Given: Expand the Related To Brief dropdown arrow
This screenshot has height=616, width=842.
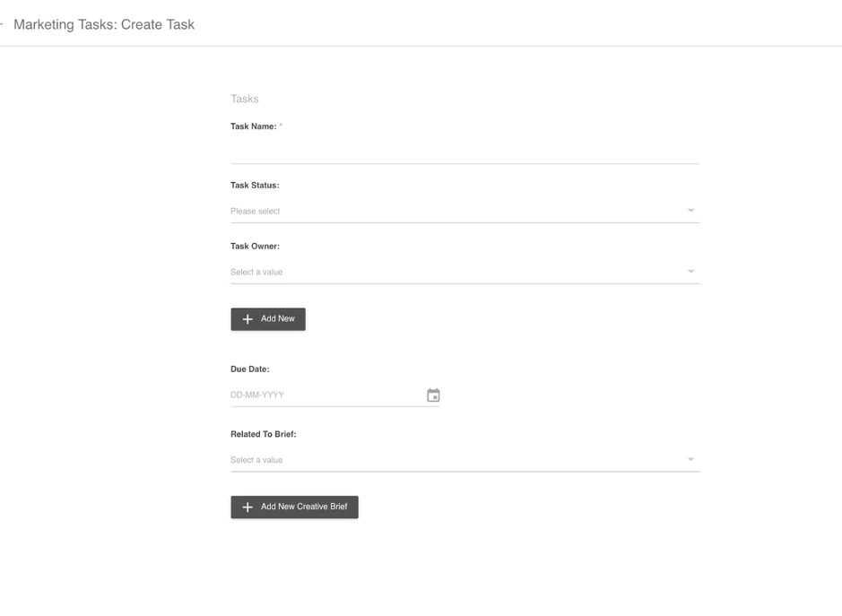Looking at the screenshot, I should click(x=691, y=459).
